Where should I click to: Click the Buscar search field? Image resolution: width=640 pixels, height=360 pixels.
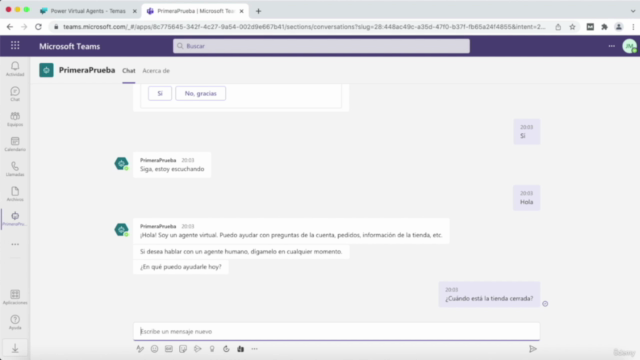pos(321,46)
